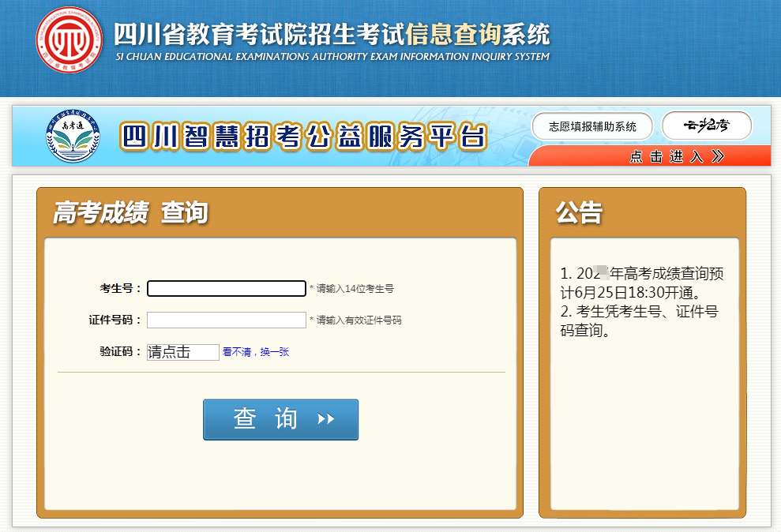Submit with the 查询 button
Viewport: 781px width, 532px height.
click(x=280, y=420)
